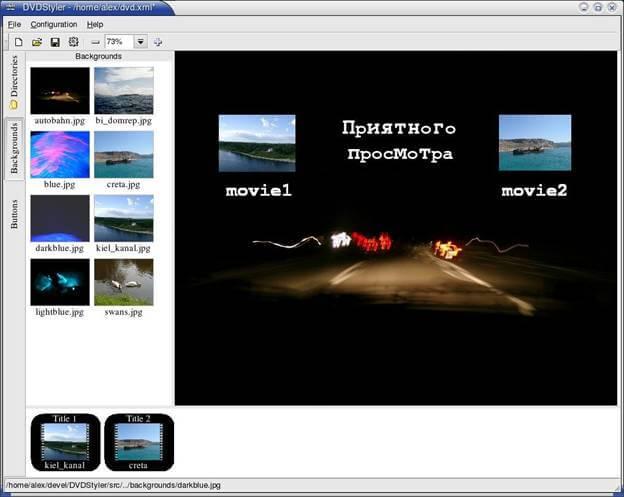This screenshot has width=624, height=497.
Task: Click the 73% zoom input field
Action: [119, 42]
